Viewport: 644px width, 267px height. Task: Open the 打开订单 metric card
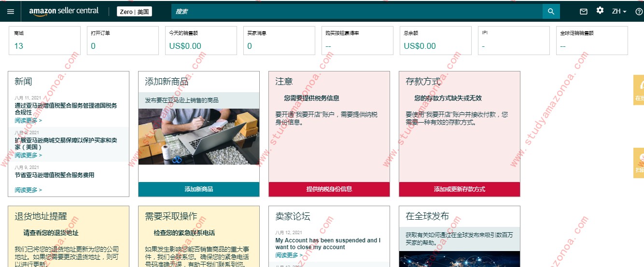tap(123, 40)
